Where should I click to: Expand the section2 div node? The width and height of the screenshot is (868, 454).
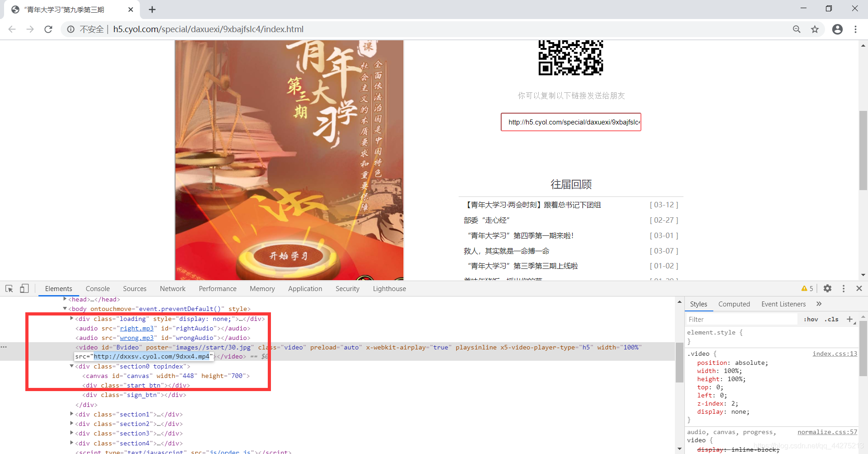[72, 424]
